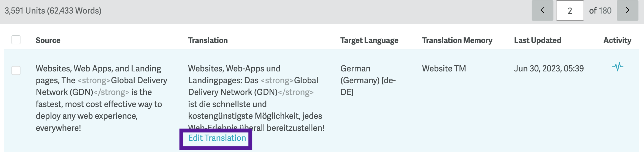Sort by the Source column header
The width and height of the screenshot is (644, 152).
pyautogui.click(x=48, y=40)
